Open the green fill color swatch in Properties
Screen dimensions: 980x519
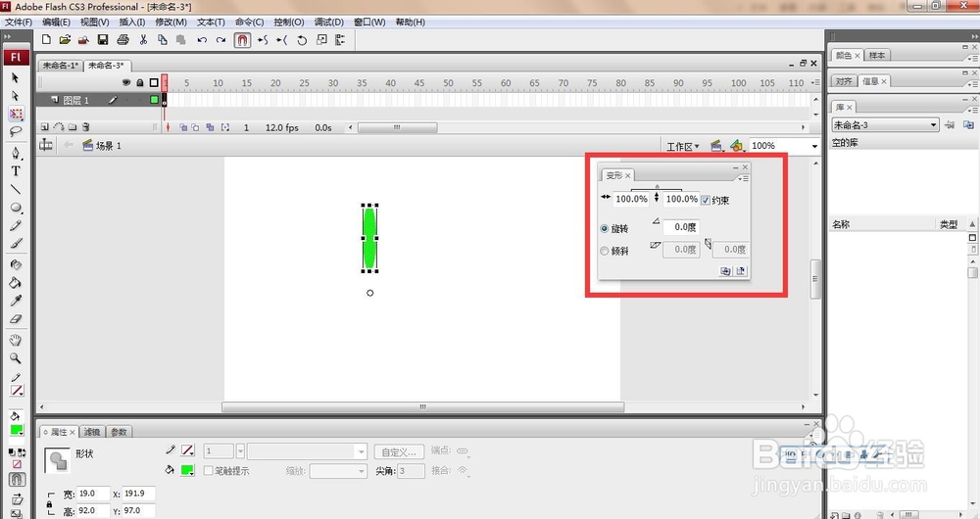pyautogui.click(x=187, y=470)
